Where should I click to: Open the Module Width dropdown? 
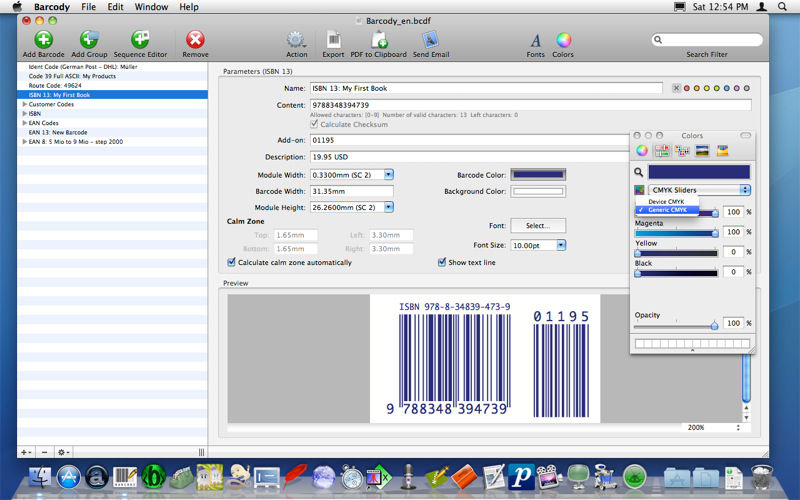[x=389, y=174]
